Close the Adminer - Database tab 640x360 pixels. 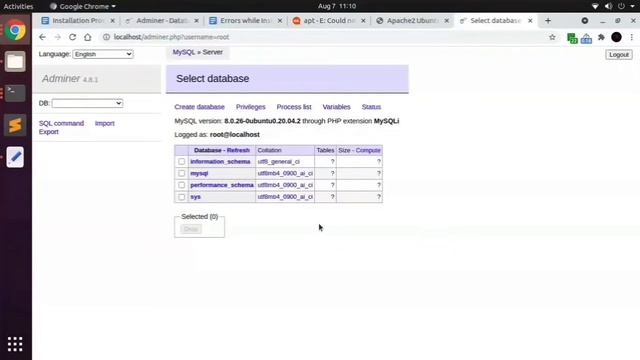[196, 20]
